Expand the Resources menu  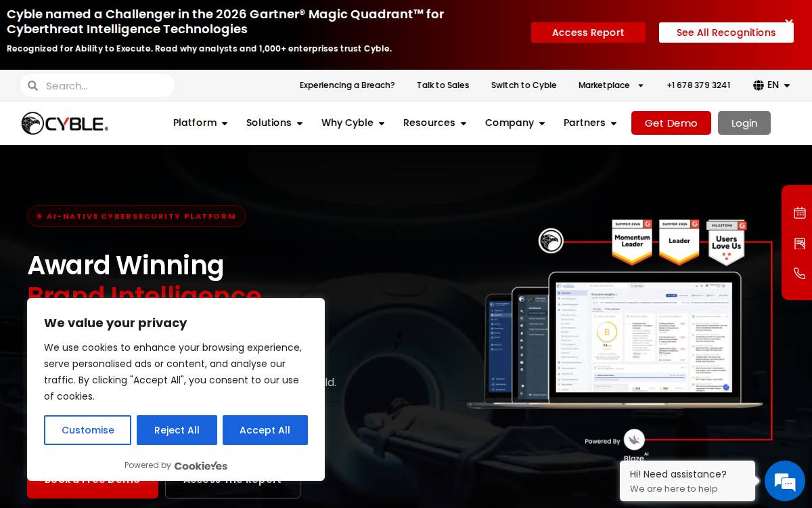[434, 123]
